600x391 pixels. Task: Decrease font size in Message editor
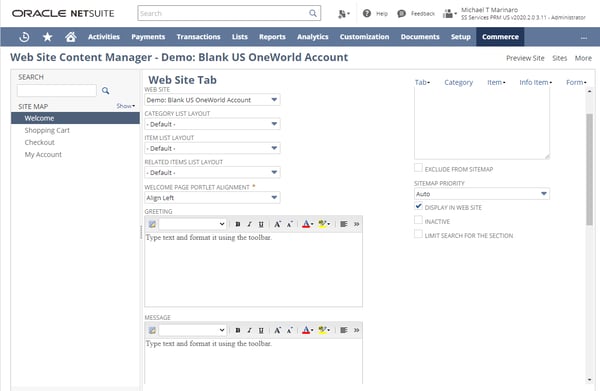(290, 330)
